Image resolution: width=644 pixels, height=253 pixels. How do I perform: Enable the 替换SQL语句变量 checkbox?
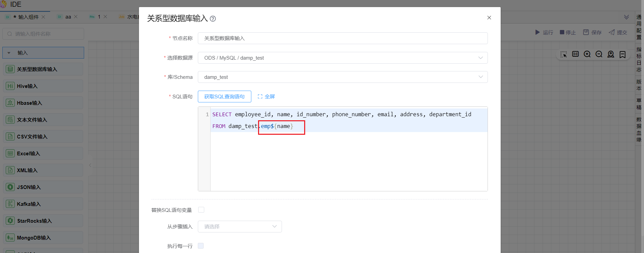[x=201, y=210]
